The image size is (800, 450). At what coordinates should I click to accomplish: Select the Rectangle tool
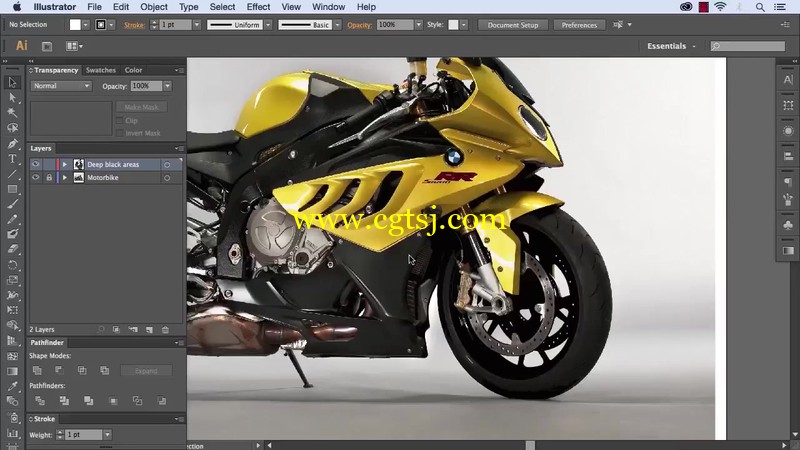[12, 189]
